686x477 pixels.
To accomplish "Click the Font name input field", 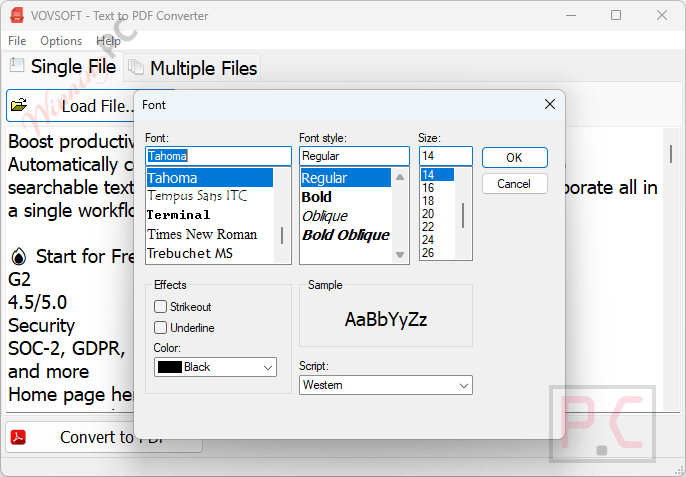I will pos(218,156).
